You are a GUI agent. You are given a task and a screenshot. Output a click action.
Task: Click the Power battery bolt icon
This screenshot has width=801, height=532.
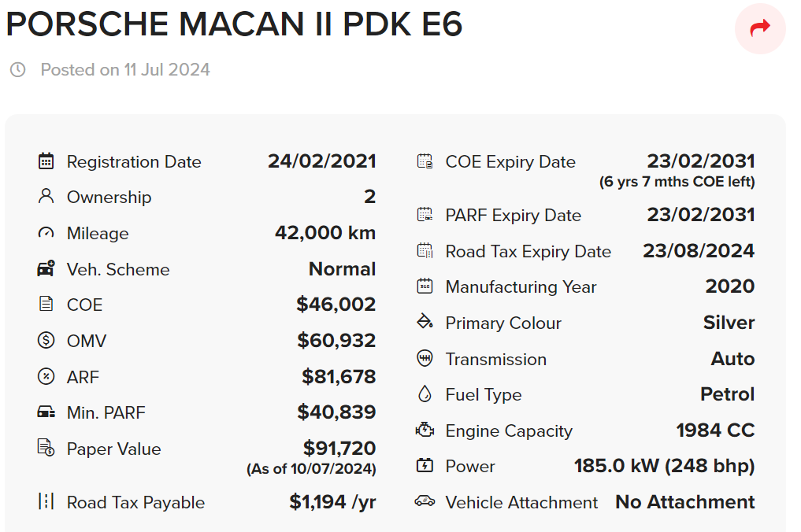click(425, 465)
